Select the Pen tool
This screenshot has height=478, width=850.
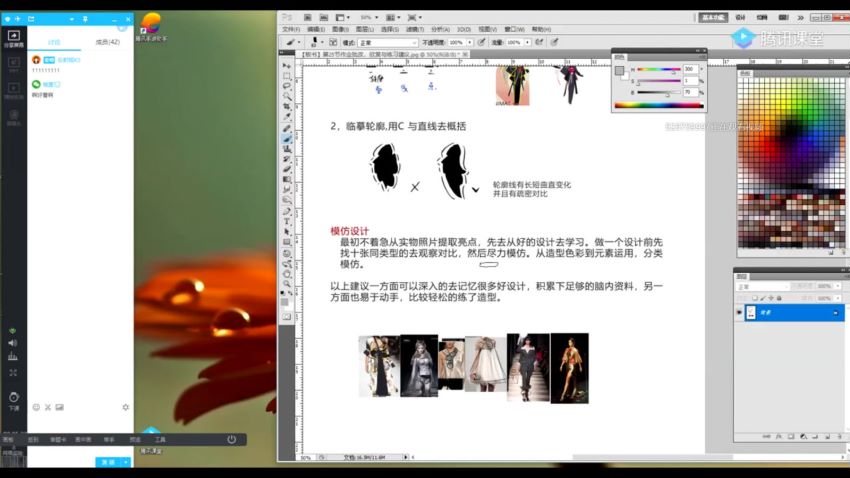tap(287, 211)
